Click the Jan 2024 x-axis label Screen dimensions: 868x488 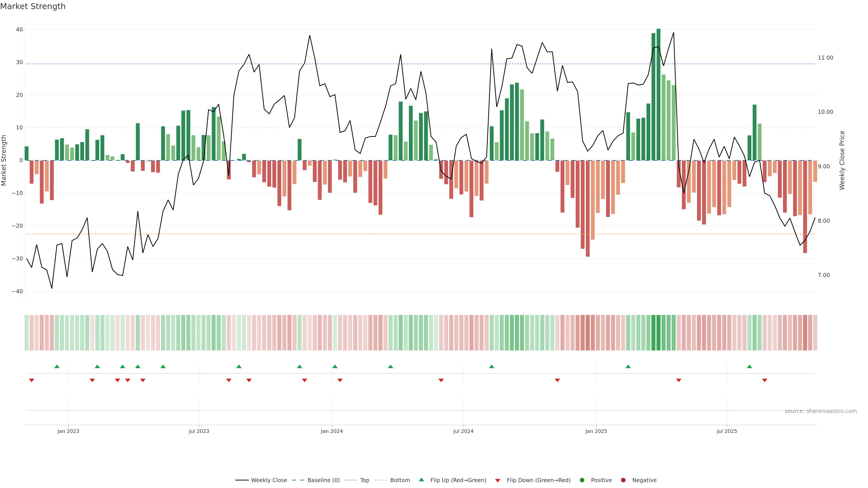332,431
